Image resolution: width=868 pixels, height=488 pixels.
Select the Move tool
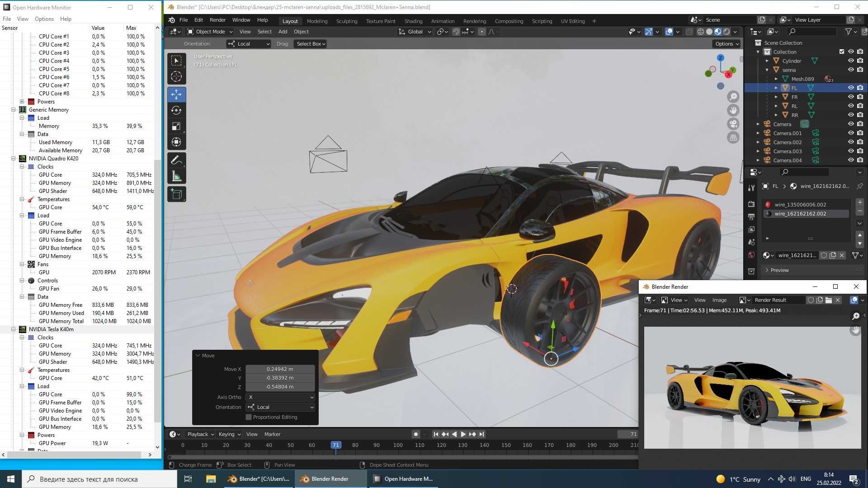coord(176,94)
